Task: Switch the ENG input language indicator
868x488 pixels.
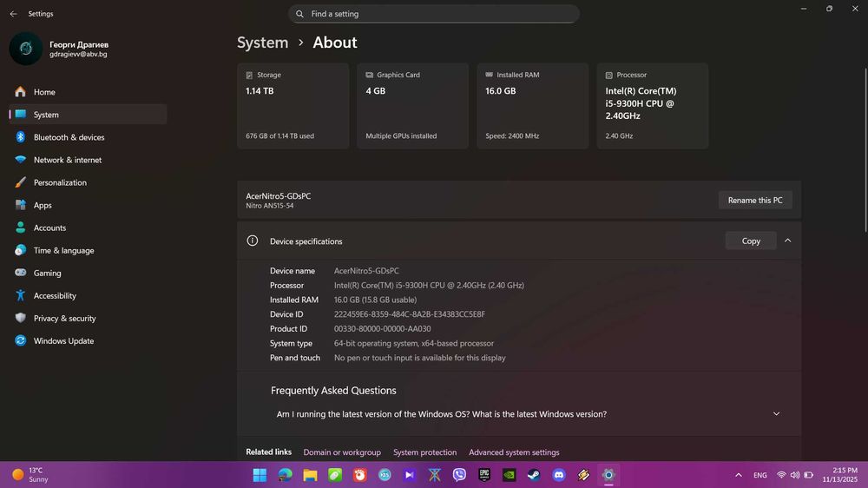Action: pyautogui.click(x=760, y=475)
